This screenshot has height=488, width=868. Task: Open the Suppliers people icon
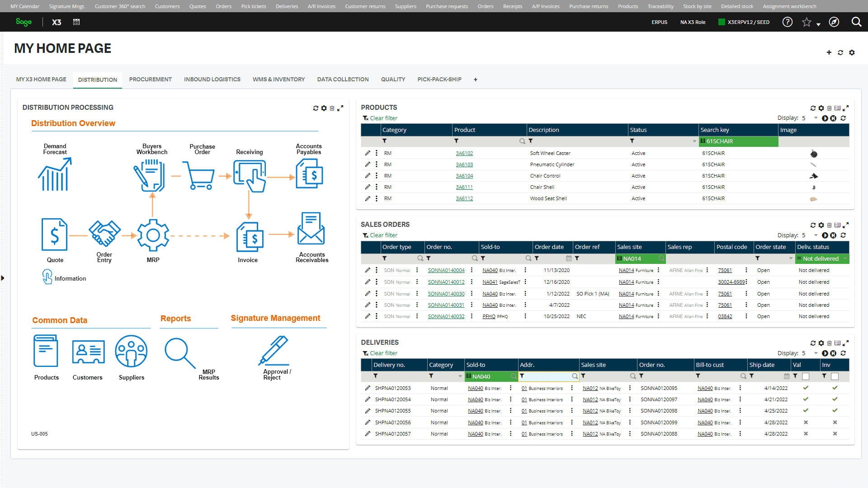pos(131,351)
